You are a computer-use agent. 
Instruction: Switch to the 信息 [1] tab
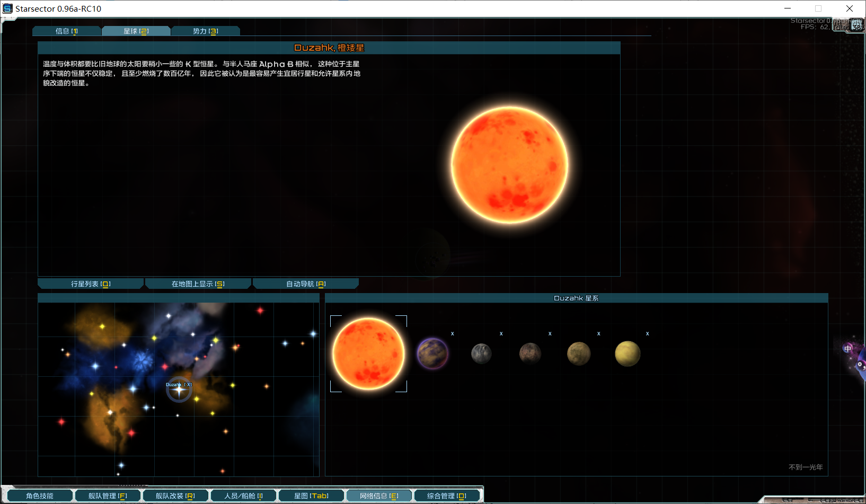pyautogui.click(x=67, y=31)
